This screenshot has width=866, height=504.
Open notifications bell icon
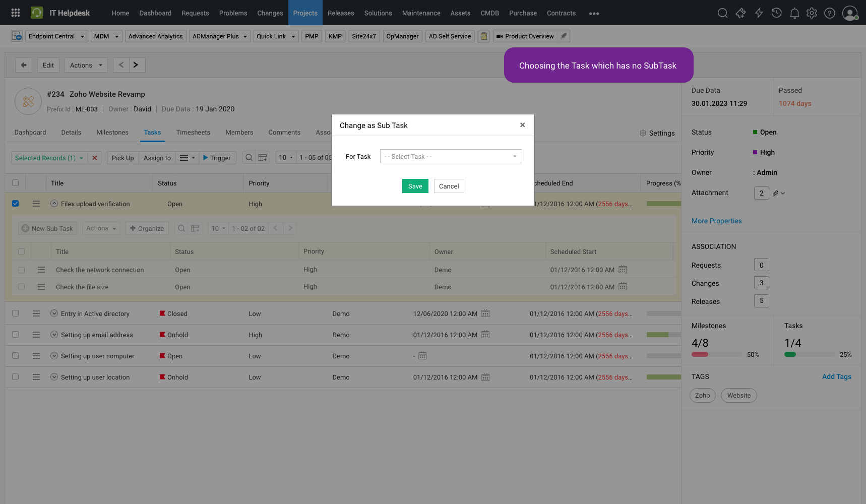click(794, 13)
